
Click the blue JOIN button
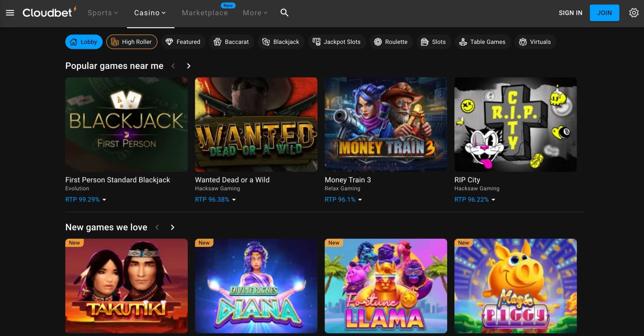click(x=604, y=13)
